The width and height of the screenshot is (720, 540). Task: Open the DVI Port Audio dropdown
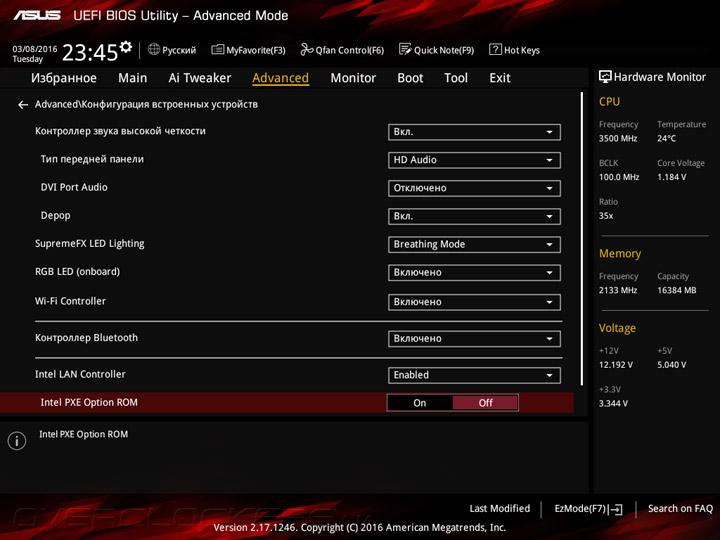point(474,188)
